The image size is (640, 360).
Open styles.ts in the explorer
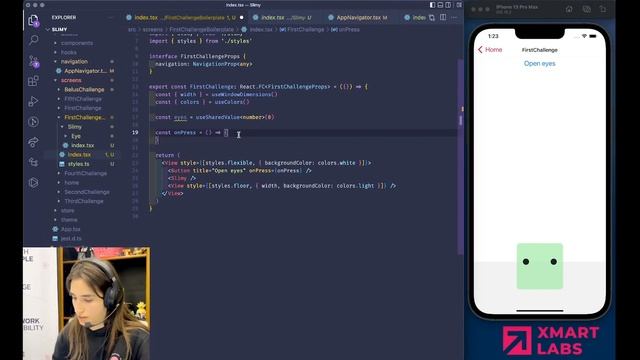[78, 164]
